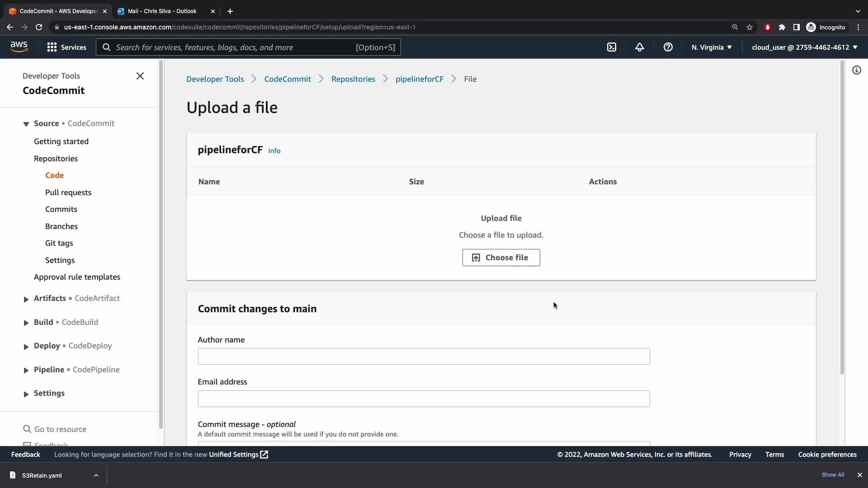Click the AWS logo home icon
Screen dimensions: 868x488
point(19,47)
